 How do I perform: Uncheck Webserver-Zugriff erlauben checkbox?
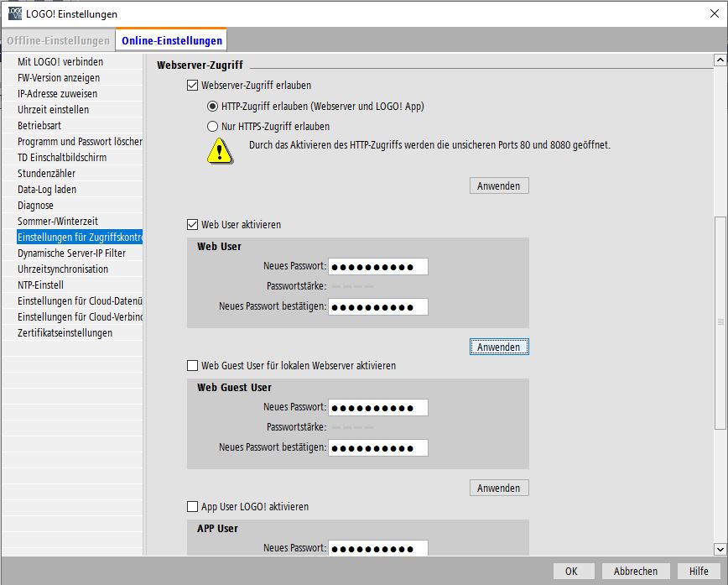(x=193, y=86)
